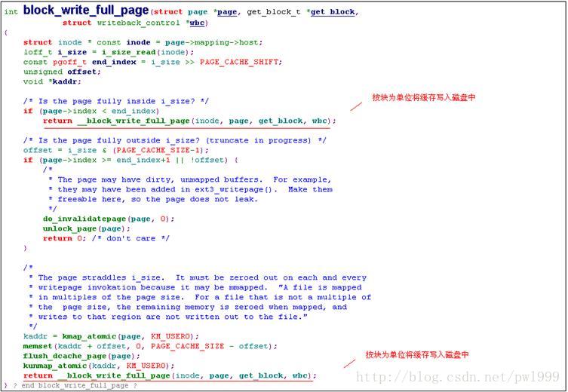Click the line ending with page->mapping->host;
Viewport: 568px width, 392px height.
tap(143, 42)
